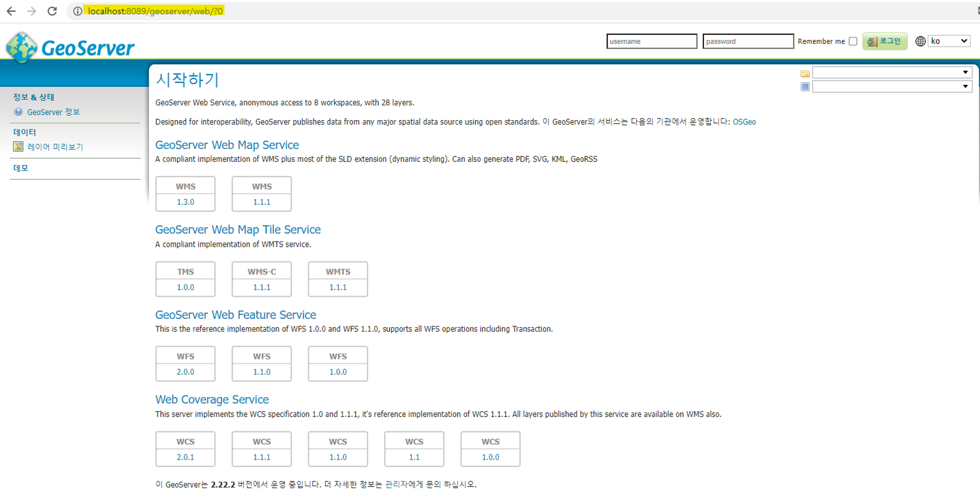
Task: Click GeoServer Web Map Service heading
Action: pos(227,145)
